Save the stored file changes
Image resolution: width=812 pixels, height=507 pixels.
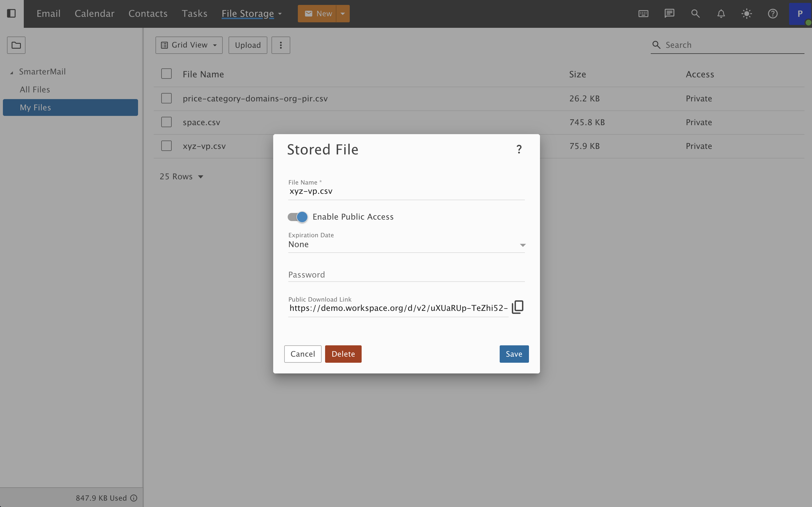[514, 354]
